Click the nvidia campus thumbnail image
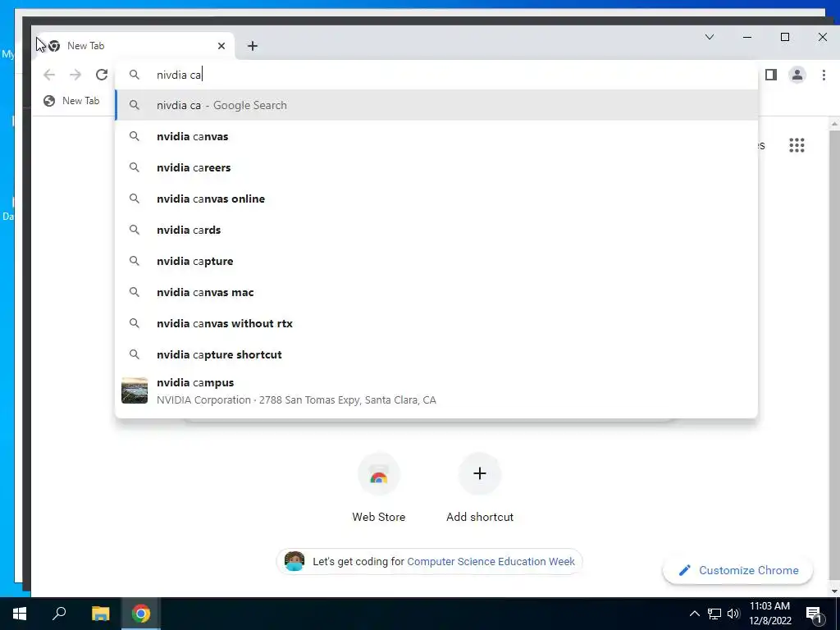This screenshot has height=630, width=840. tap(135, 390)
